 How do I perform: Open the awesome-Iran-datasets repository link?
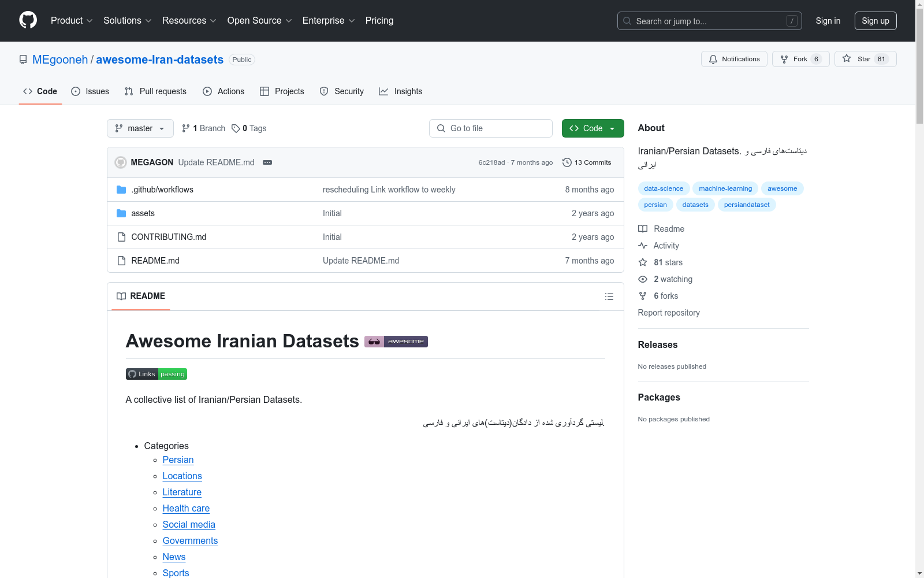tap(159, 60)
